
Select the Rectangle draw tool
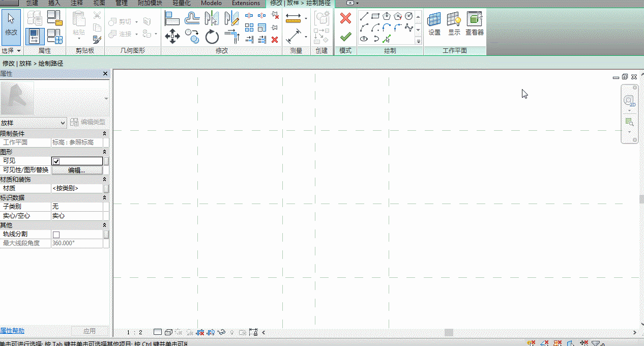(375, 16)
